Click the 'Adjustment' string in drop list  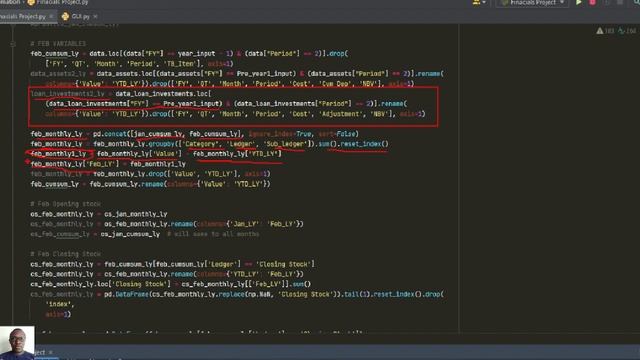point(340,114)
